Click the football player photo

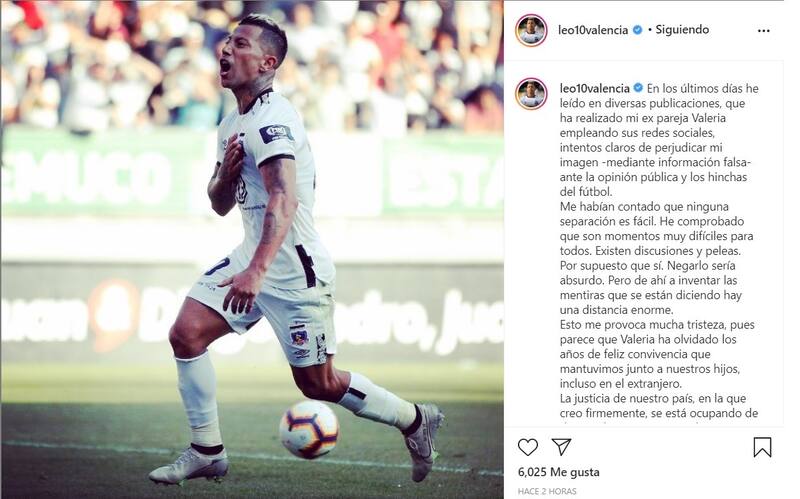click(252, 250)
